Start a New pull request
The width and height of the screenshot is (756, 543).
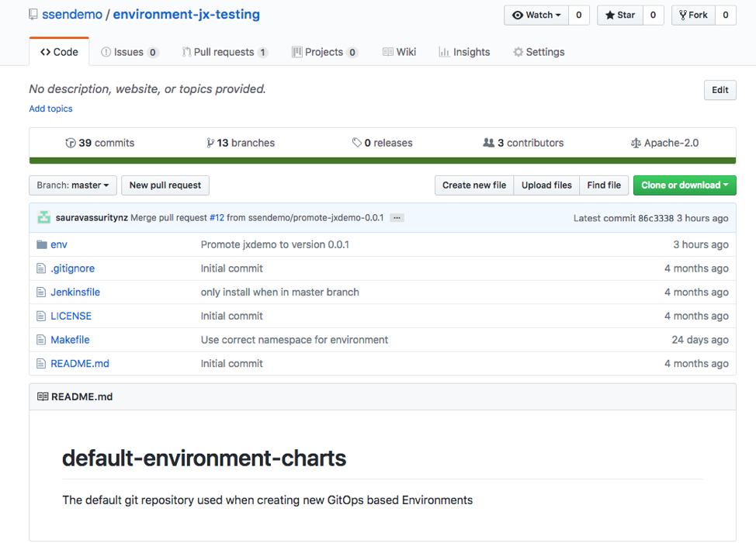point(165,185)
